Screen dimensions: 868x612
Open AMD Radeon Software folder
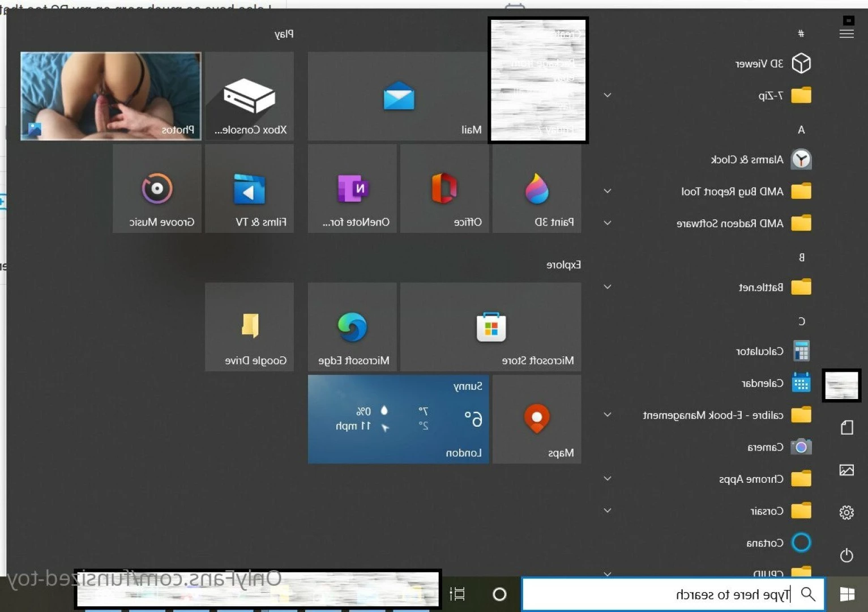click(744, 223)
